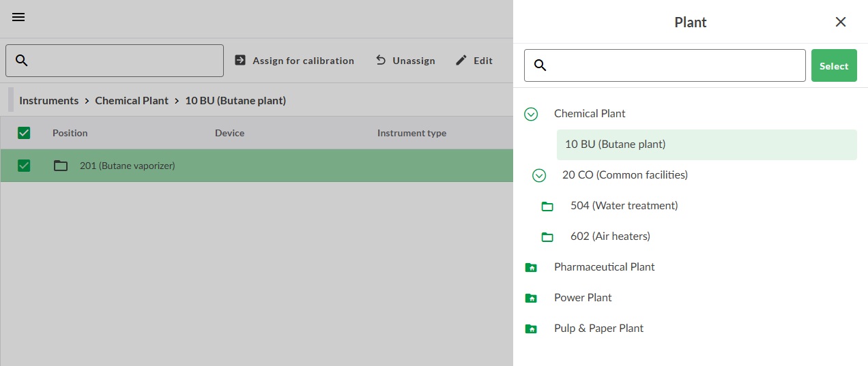The height and width of the screenshot is (366, 868).
Task: Focus the instruments search field
Action: tap(115, 61)
